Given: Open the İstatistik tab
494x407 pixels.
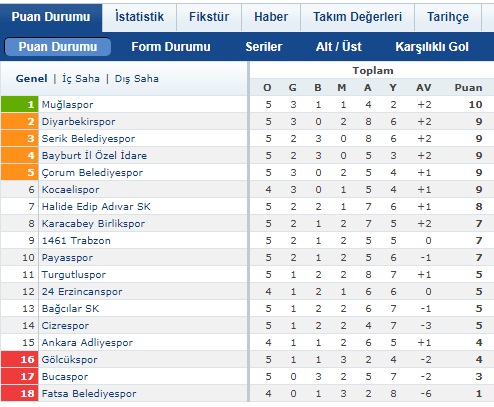Looking at the screenshot, I should coord(139,17).
